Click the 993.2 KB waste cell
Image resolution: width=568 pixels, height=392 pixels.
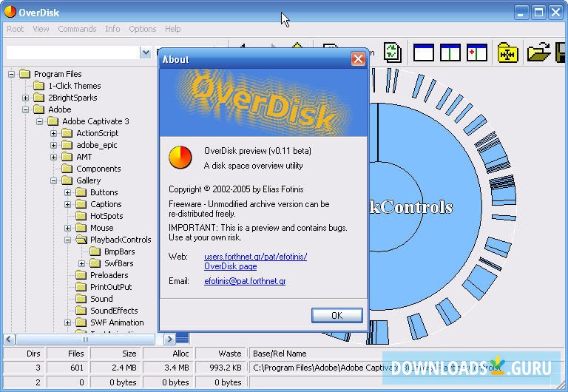[221, 368]
